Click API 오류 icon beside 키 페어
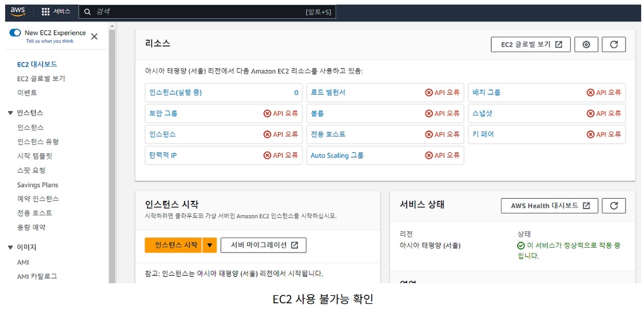644x309 pixels. (591, 134)
